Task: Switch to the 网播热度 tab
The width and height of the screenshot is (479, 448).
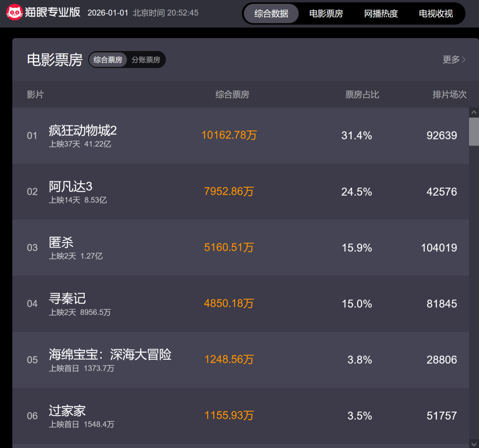Action: 381,13
